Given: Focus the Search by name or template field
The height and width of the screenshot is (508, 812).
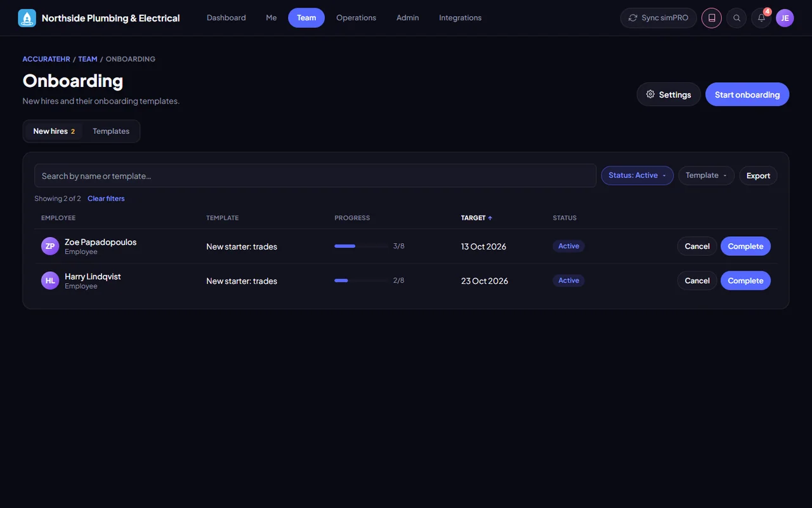Looking at the screenshot, I should 315,176.
